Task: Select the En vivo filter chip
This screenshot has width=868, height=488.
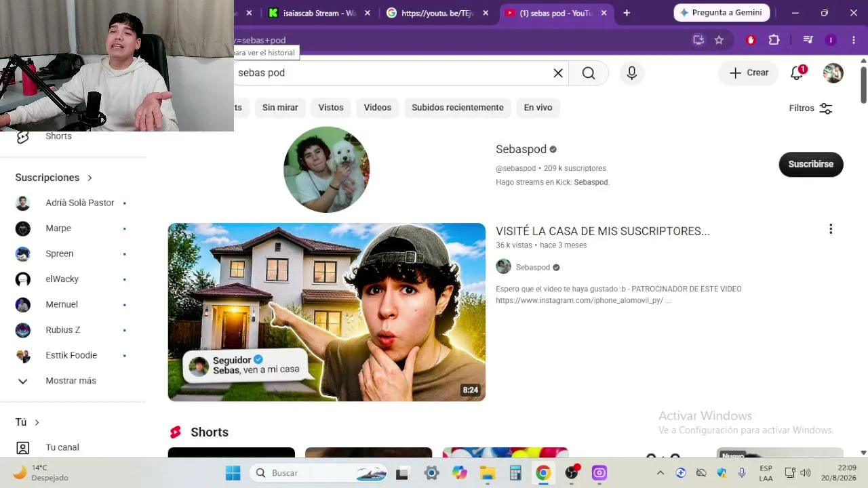Action: (538, 108)
